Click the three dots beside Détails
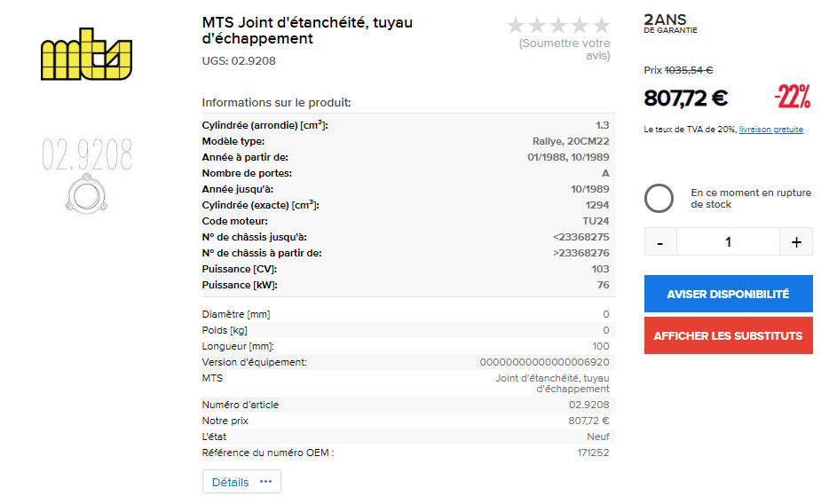Screen dimensions: 821x504 265,482
